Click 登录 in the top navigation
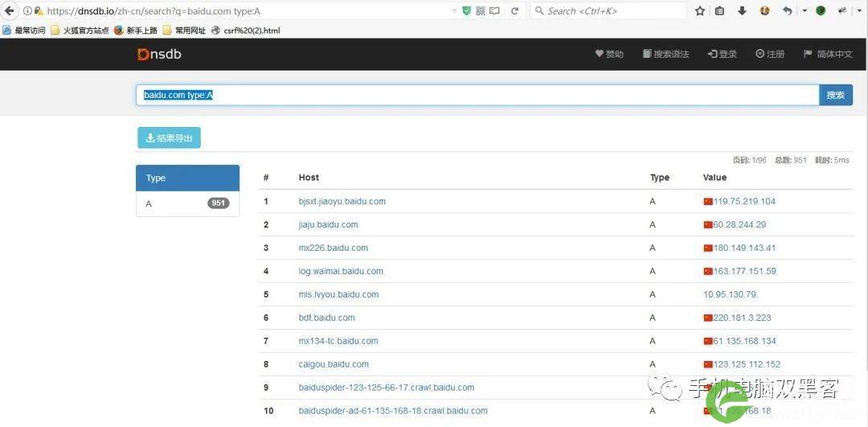The width and height of the screenshot is (868, 427). tap(722, 54)
